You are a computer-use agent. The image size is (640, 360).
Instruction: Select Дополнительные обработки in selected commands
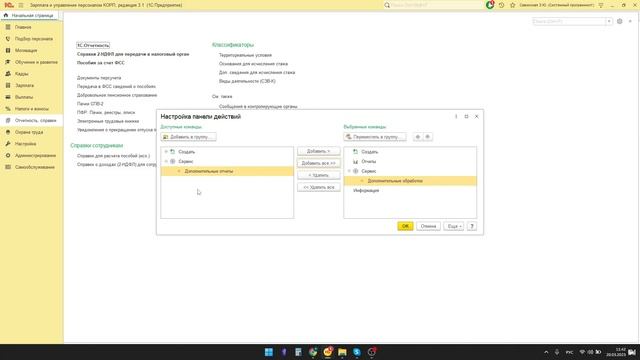(x=410, y=181)
